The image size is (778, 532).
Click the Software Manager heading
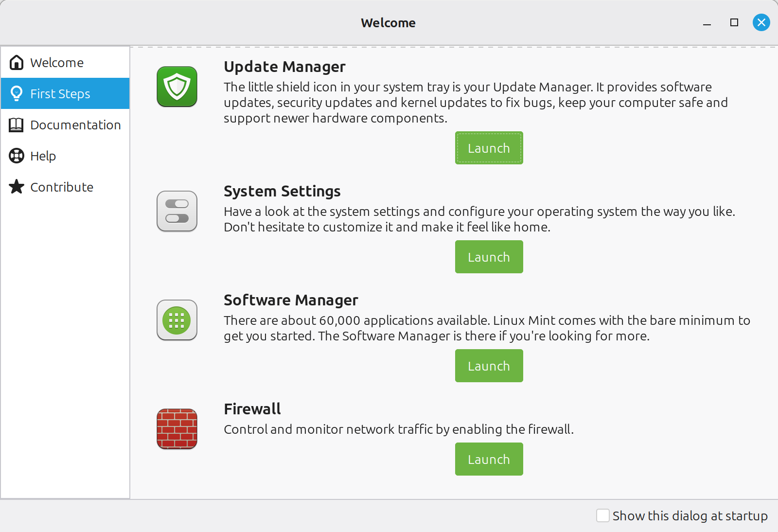pyautogui.click(x=291, y=300)
